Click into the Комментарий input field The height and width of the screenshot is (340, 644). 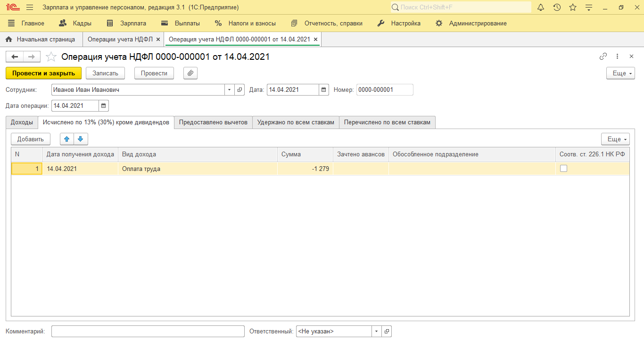pos(148,332)
